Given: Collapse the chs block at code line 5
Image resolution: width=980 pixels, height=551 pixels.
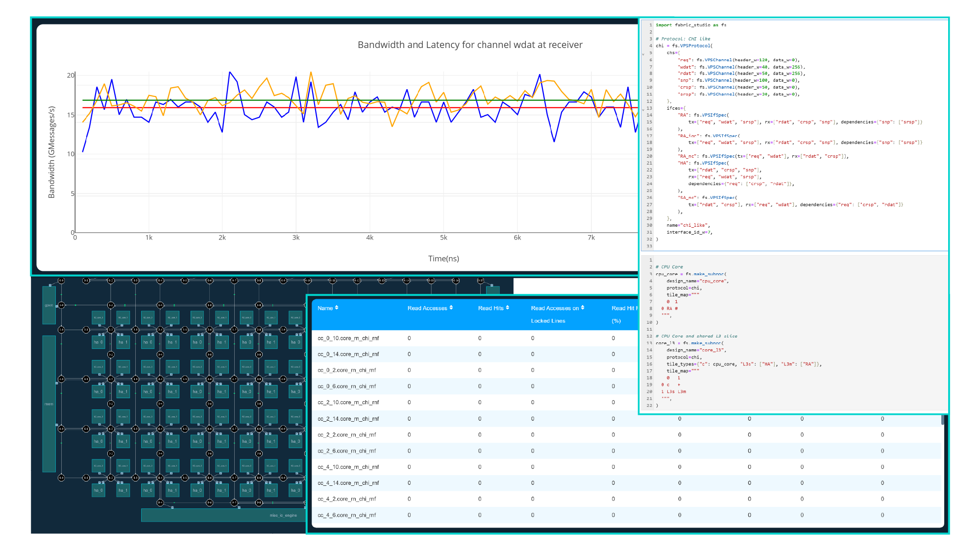Looking at the screenshot, I should pos(643,53).
